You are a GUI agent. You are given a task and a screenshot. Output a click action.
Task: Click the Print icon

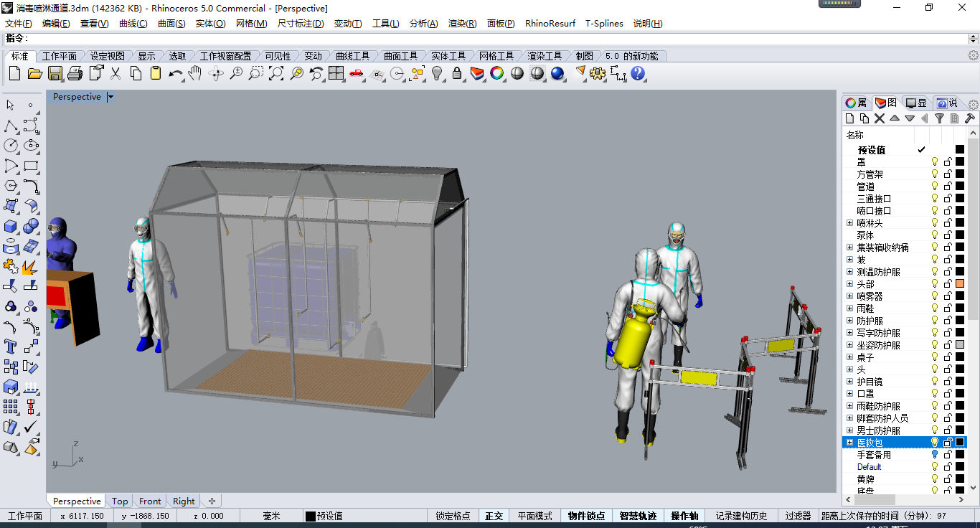[75, 73]
